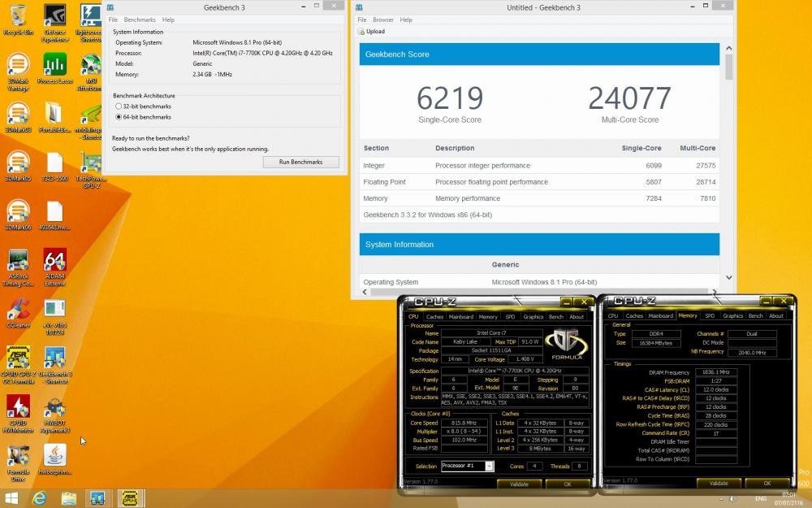Open File menu in Geekbench 3 setup window
812x508 pixels.
click(x=113, y=20)
